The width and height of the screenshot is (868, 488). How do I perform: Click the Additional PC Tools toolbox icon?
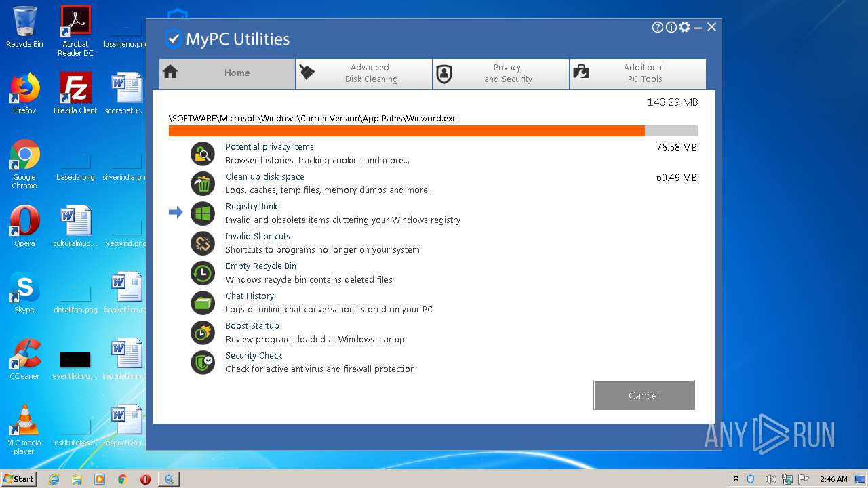[581, 72]
